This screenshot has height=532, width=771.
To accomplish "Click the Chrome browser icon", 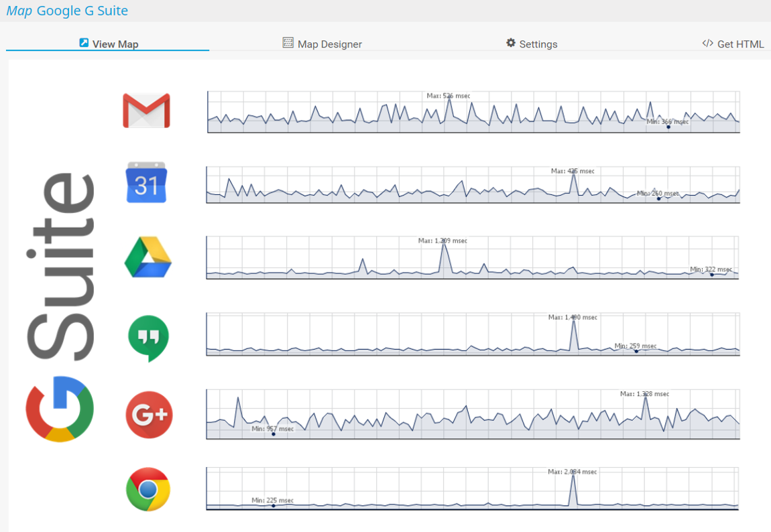I will tap(148, 489).
